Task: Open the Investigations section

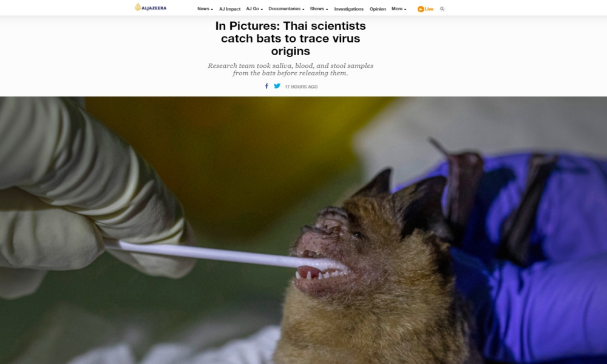Action: coord(348,9)
